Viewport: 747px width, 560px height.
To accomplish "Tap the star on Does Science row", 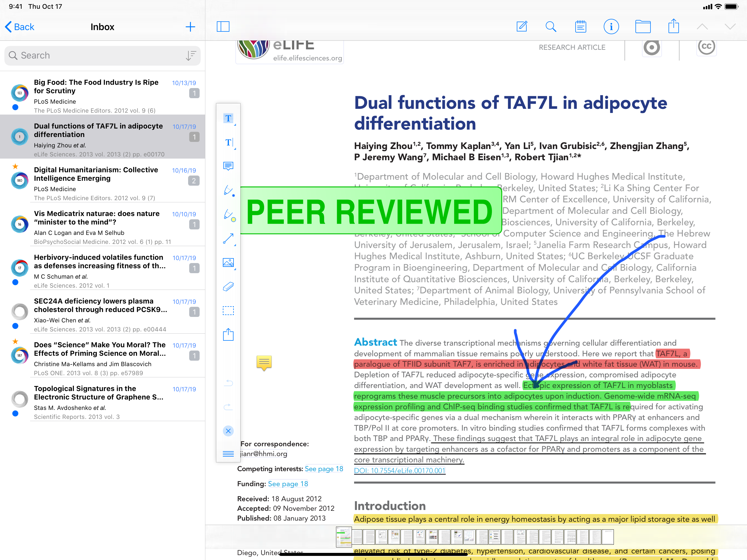I will pyautogui.click(x=15, y=341).
